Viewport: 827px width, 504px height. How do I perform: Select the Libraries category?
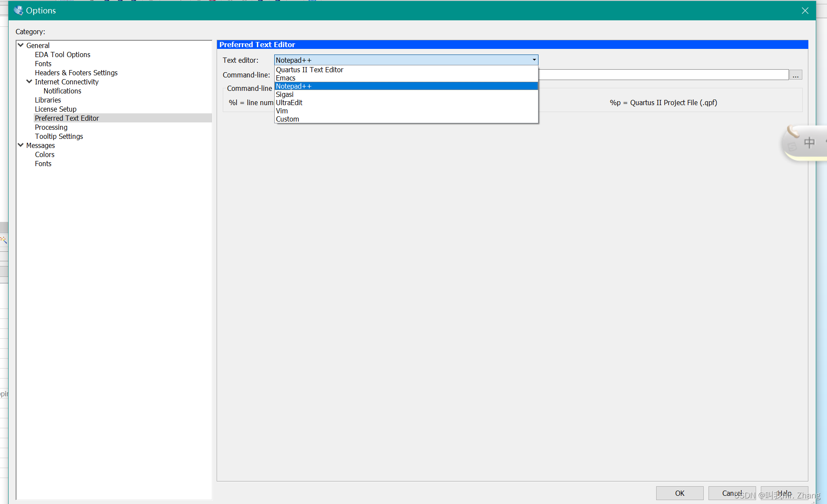[x=48, y=100]
